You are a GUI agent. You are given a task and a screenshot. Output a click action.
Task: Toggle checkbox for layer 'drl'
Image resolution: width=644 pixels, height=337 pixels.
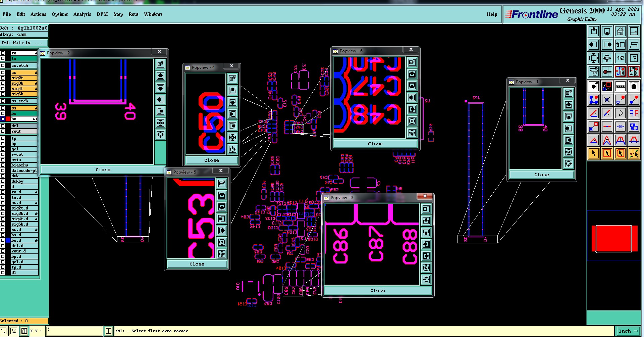pyautogui.click(x=3, y=126)
